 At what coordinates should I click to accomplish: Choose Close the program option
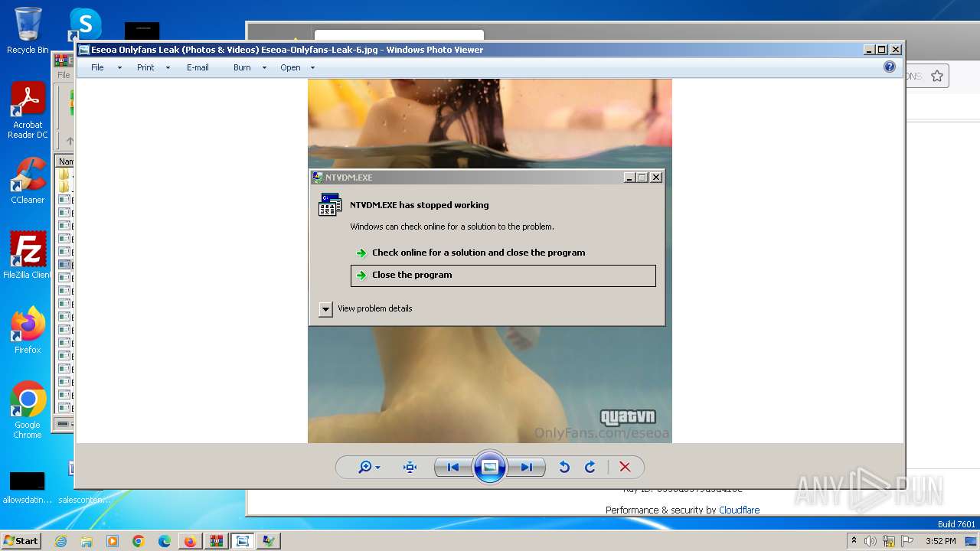click(x=503, y=275)
